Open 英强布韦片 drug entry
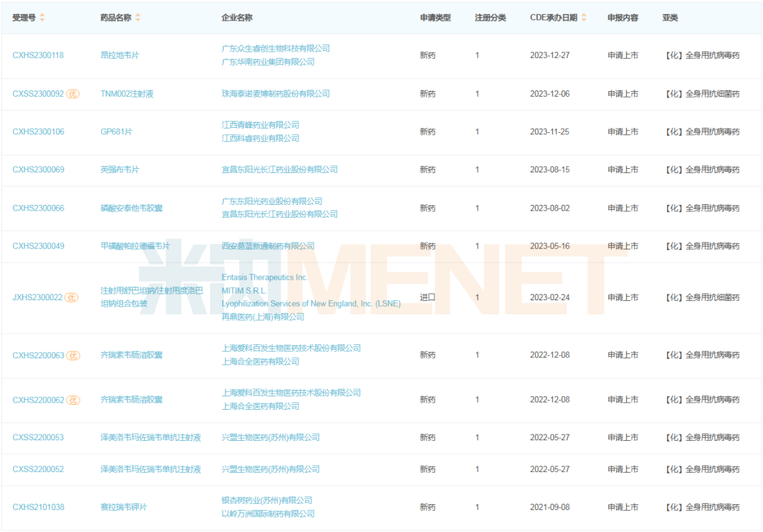763x532 pixels. pyautogui.click(x=120, y=170)
